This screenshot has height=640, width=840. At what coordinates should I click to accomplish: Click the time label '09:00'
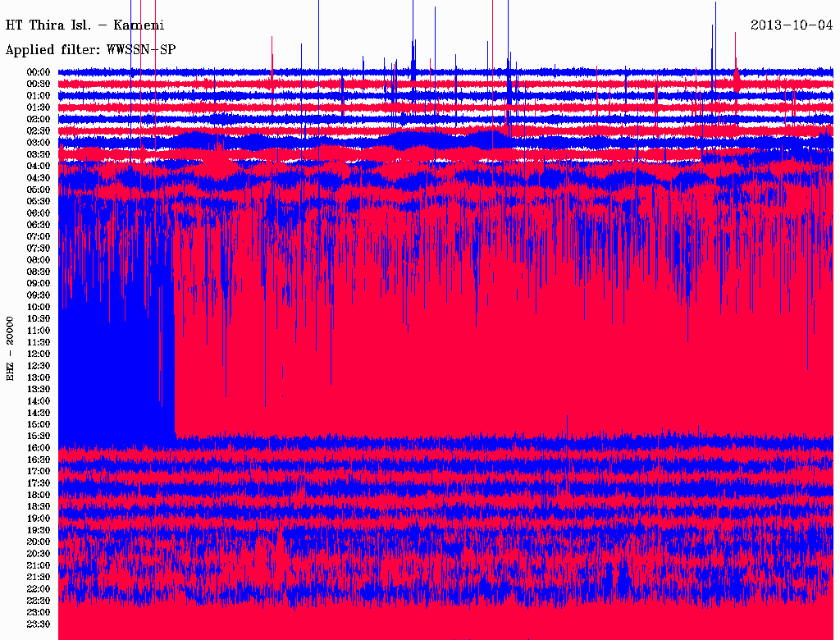[x=39, y=284]
